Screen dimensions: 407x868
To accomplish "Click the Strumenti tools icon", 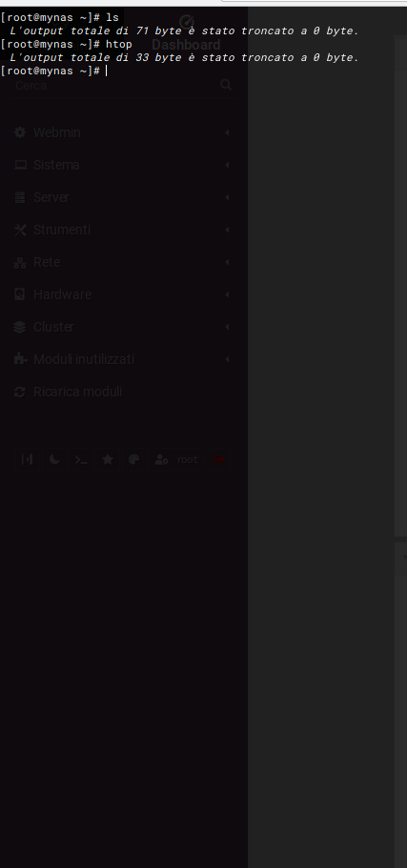I will tap(20, 230).
